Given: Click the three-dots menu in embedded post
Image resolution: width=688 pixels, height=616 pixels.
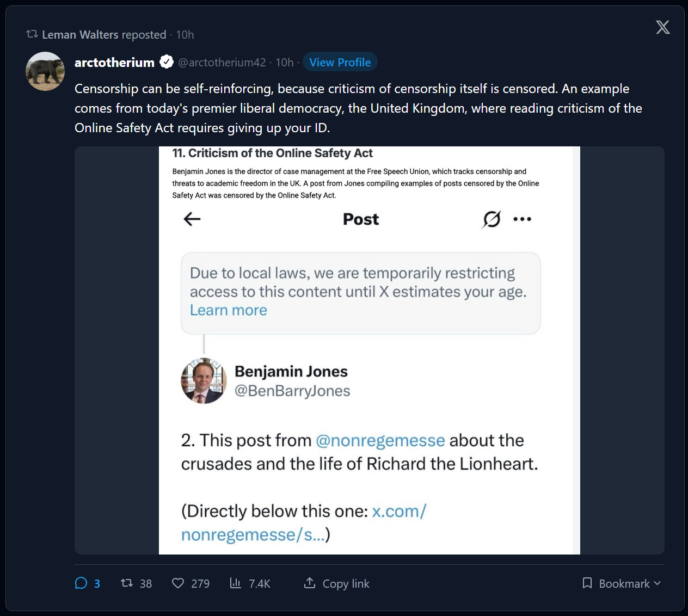Looking at the screenshot, I should pyautogui.click(x=522, y=219).
